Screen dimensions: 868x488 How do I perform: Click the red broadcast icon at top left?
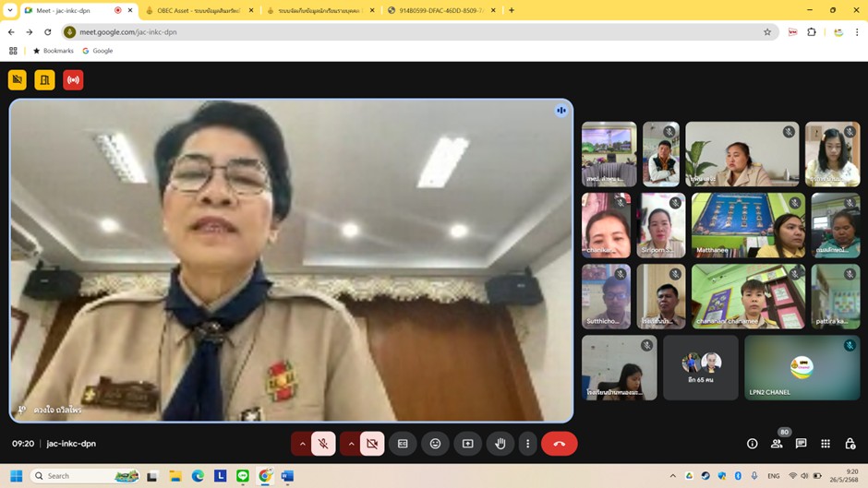pyautogui.click(x=73, y=80)
